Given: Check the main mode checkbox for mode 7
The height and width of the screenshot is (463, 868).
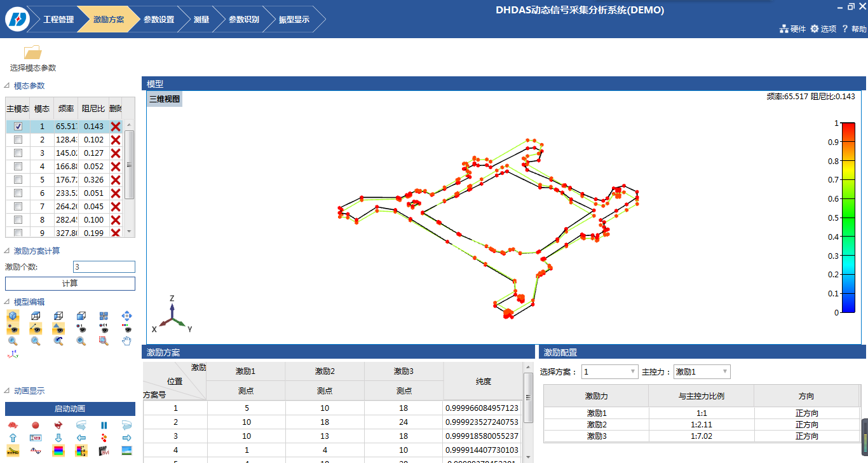Looking at the screenshot, I should coord(18,207).
